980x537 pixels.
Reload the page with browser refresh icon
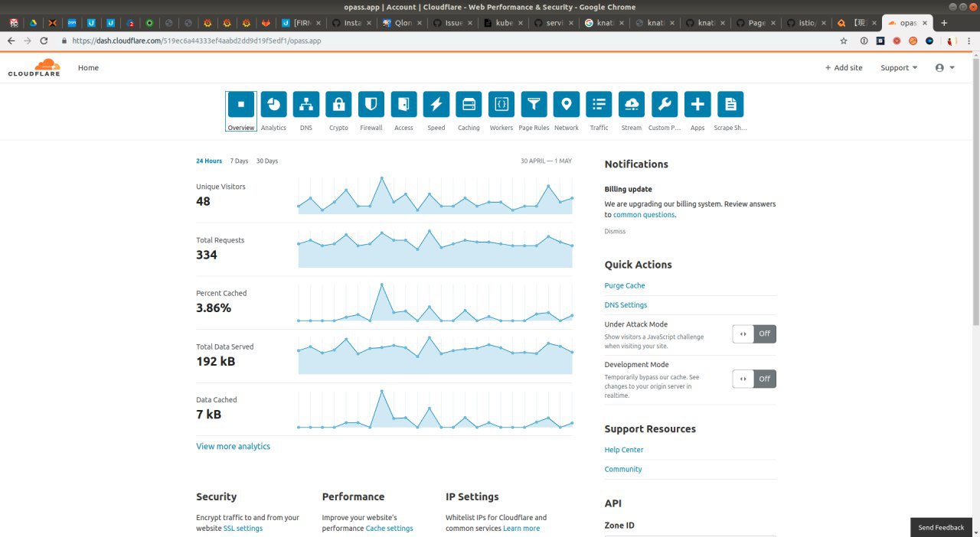[x=44, y=41]
